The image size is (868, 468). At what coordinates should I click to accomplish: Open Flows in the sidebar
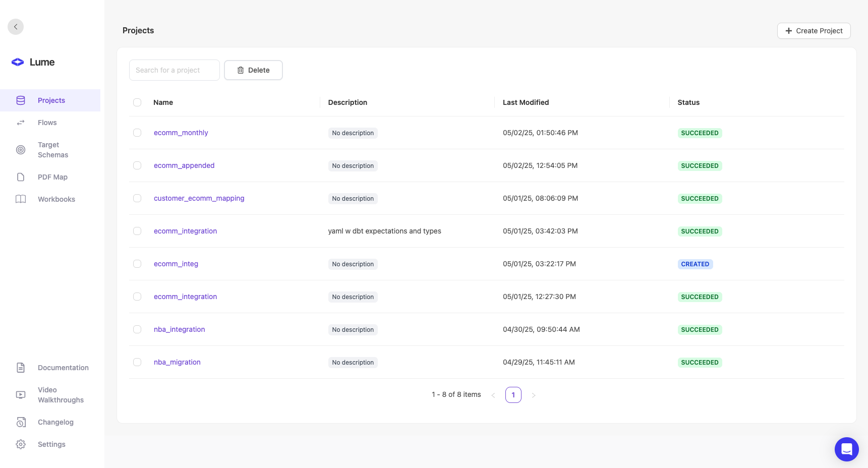point(50,123)
